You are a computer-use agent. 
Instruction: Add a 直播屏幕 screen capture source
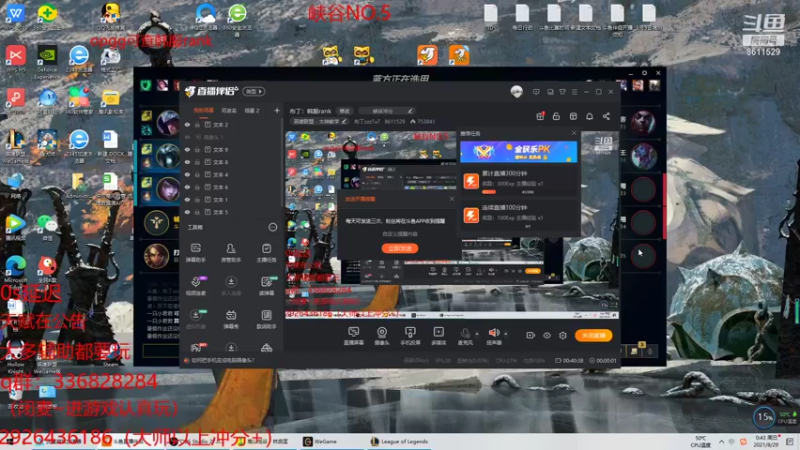(x=353, y=336)
